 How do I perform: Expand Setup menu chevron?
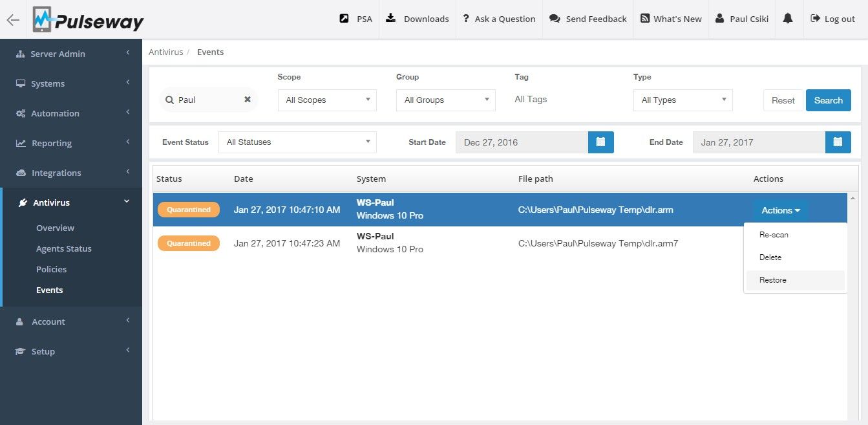coord(128,350)
